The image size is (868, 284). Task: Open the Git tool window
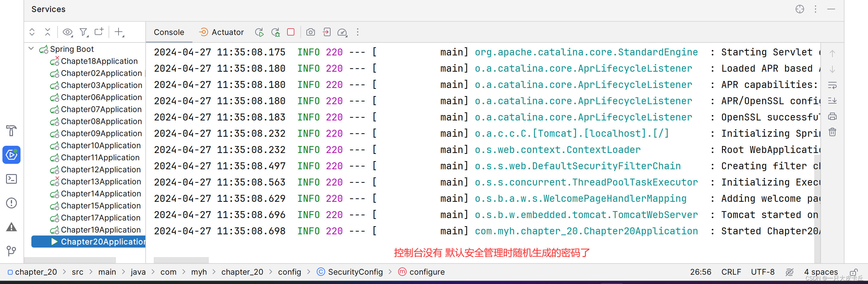11,251
